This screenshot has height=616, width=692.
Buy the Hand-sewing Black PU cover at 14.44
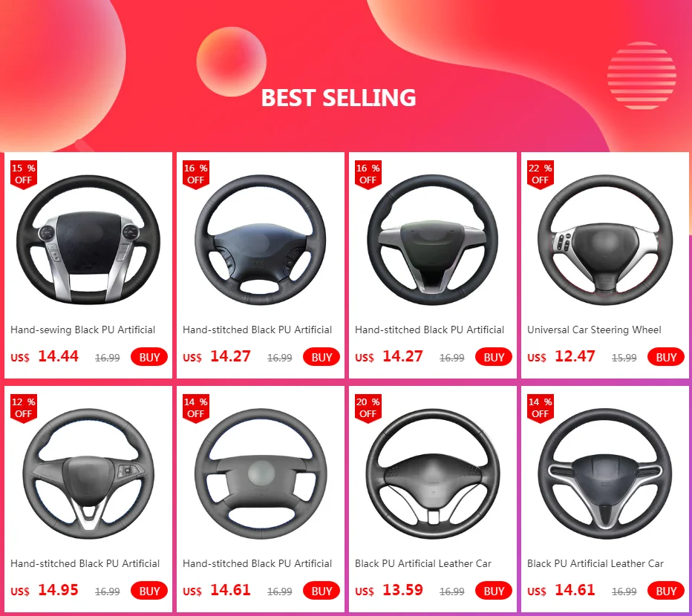pos(149,357)
